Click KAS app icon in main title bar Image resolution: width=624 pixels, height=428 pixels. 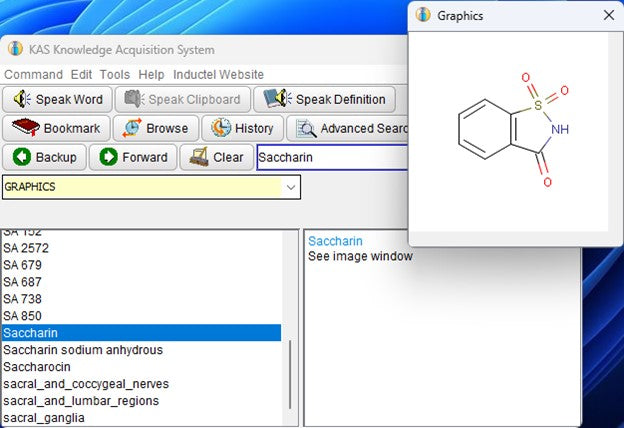click(15, 49)
